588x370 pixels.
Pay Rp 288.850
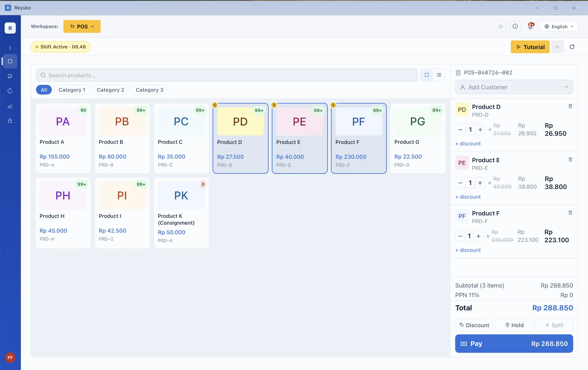(514, 344)
